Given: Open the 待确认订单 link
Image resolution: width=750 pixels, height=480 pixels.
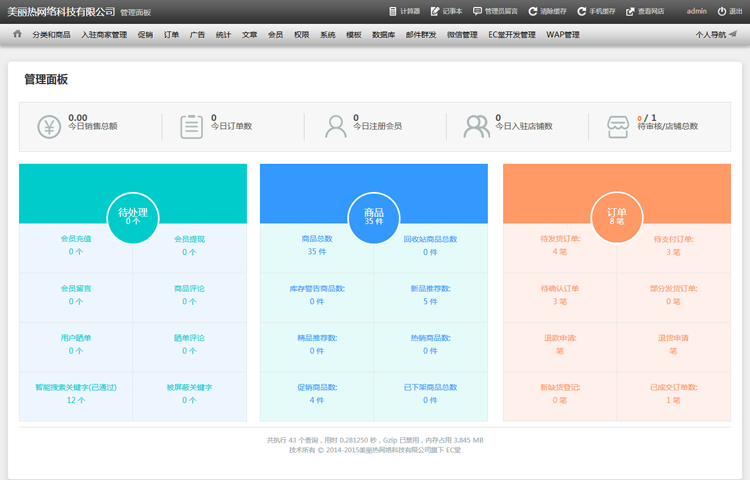Looking at the screenshot, I should (560, 288).
